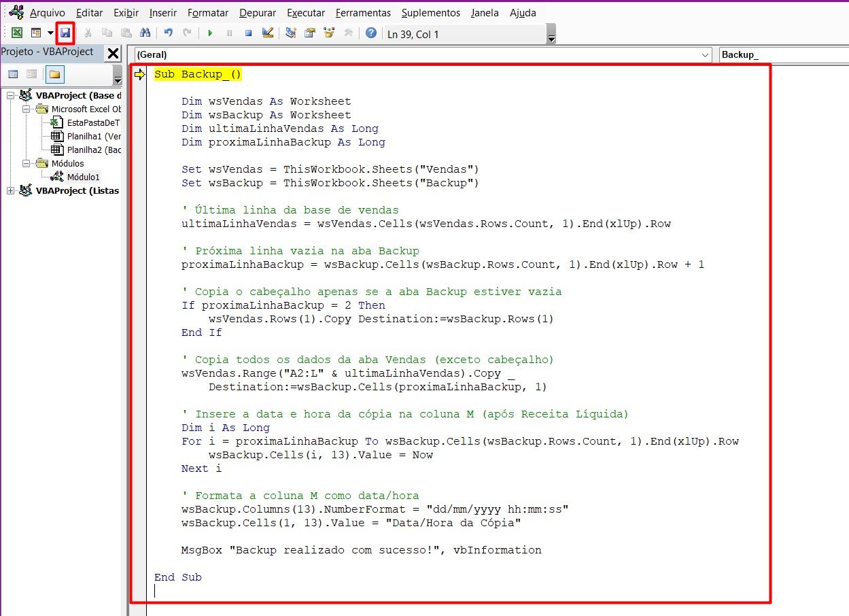Image resolution: width=849 pixels, height=616 pixels.
Task: Click the Paste clipboard icon
Action: [126, 33]
